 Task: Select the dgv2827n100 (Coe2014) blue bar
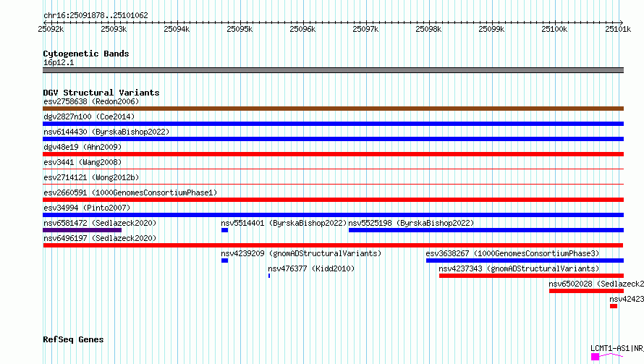tap(333, 124)
